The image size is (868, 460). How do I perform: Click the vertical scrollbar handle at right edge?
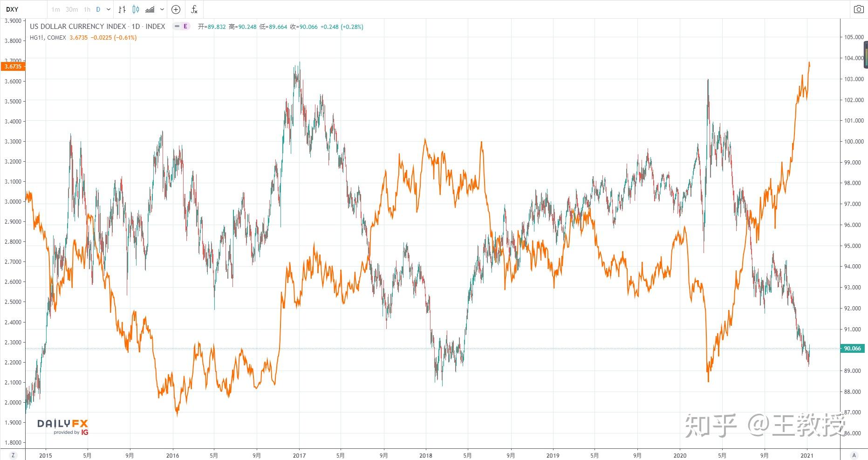pyautogui.click(x=866, y=55)
